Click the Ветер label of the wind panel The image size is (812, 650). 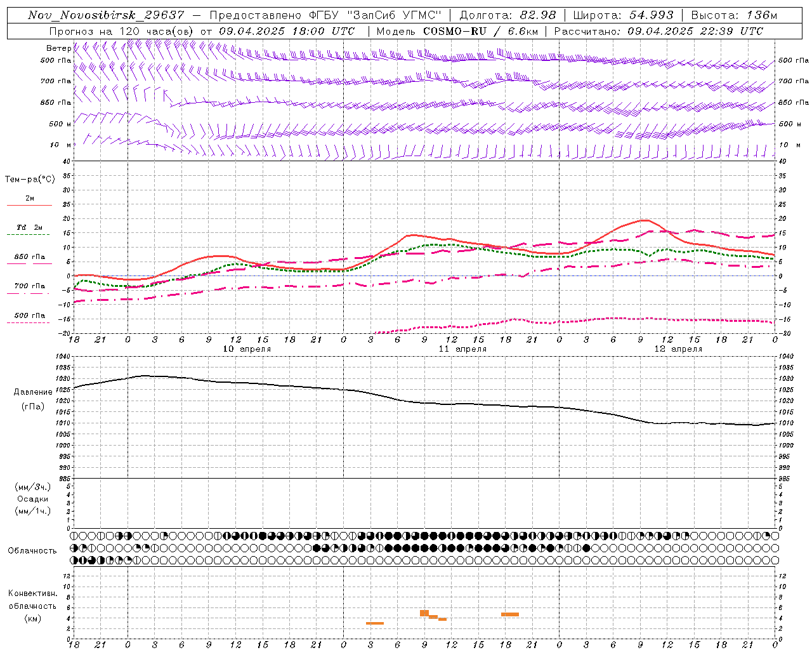coord(58,48)
